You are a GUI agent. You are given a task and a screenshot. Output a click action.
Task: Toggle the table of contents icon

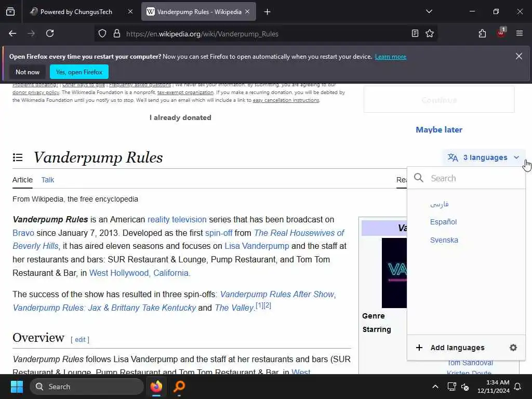click(18, 157)
